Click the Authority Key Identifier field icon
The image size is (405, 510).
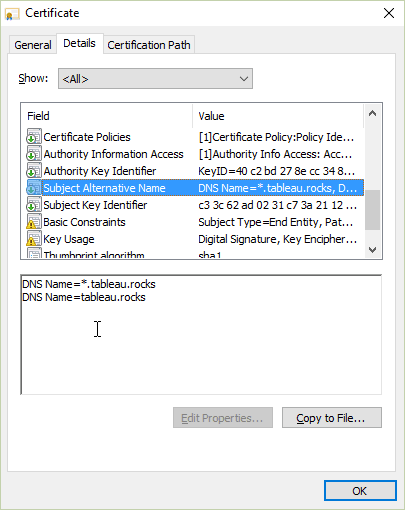(x=34, y=171)
